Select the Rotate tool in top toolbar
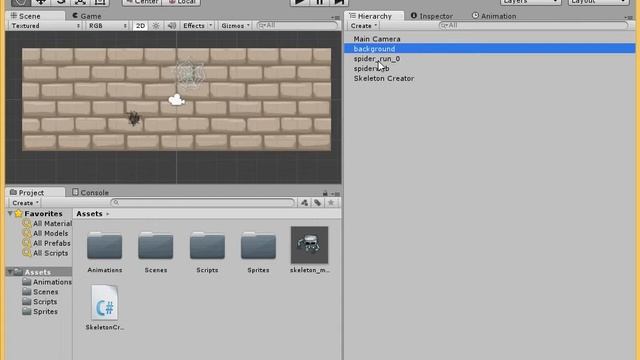Image resolution: width=640 pixels, height=360 pixels. 60,2
